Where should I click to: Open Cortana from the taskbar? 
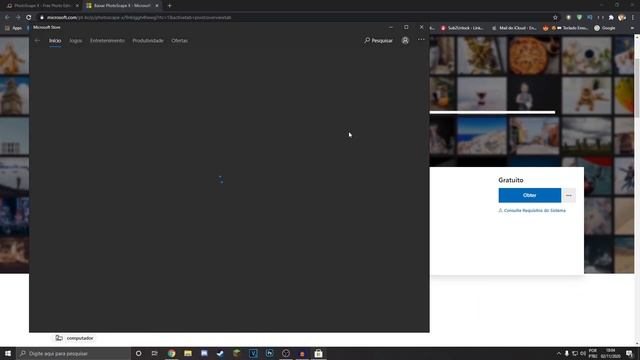click(138, 353)
